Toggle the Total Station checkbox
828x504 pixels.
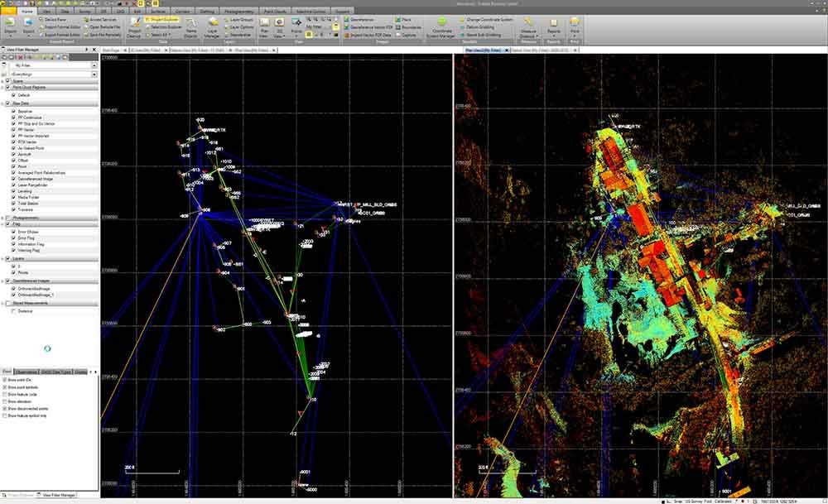click(13, 202)
